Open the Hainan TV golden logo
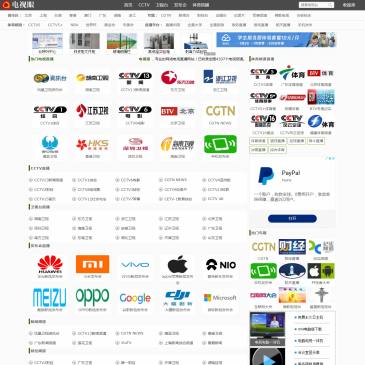 tap(177, 144)
